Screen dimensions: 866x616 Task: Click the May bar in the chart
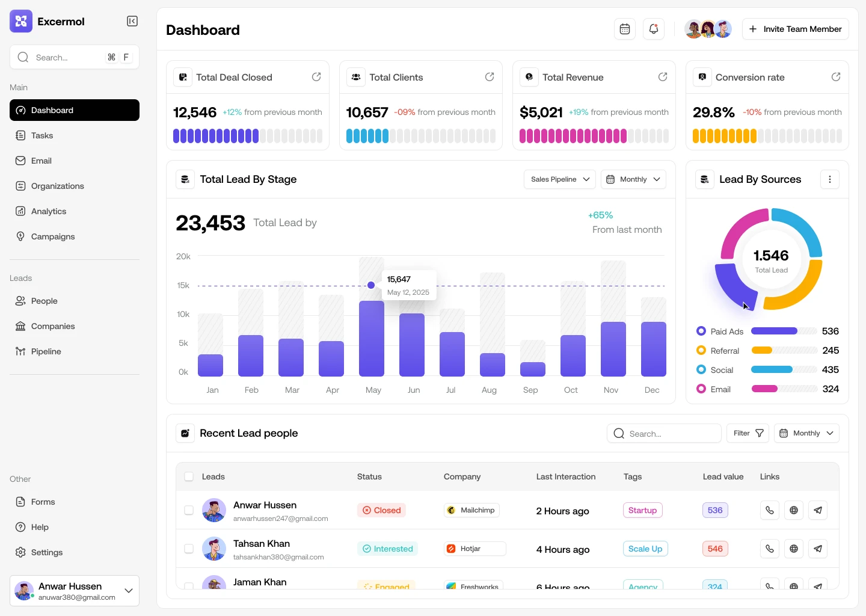(372, 338)
